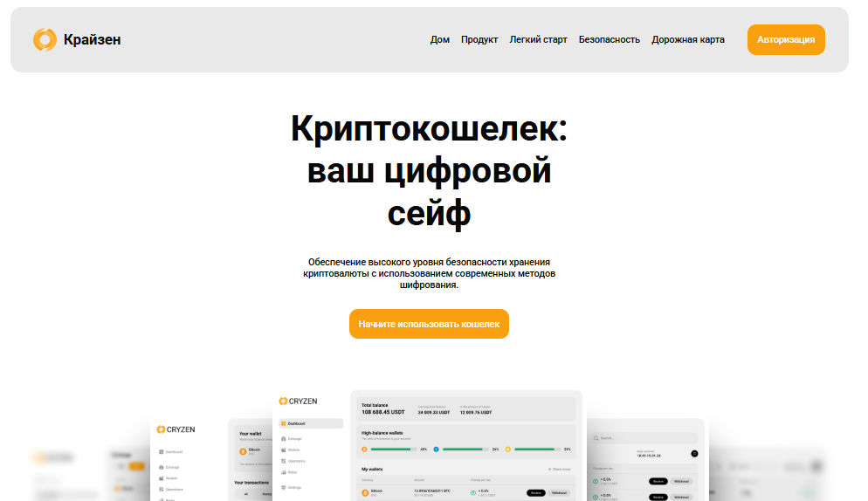Open the Дом navigation item
Screen dimensions: 868x501
pyautogui.click(x=439, y=40)
